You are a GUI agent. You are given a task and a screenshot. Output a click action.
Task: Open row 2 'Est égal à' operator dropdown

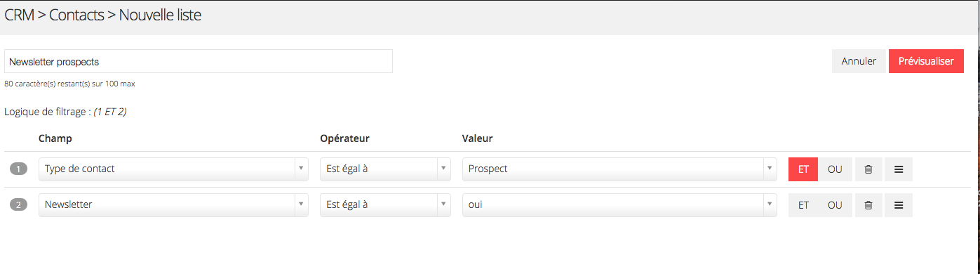(x=385, y=204)
